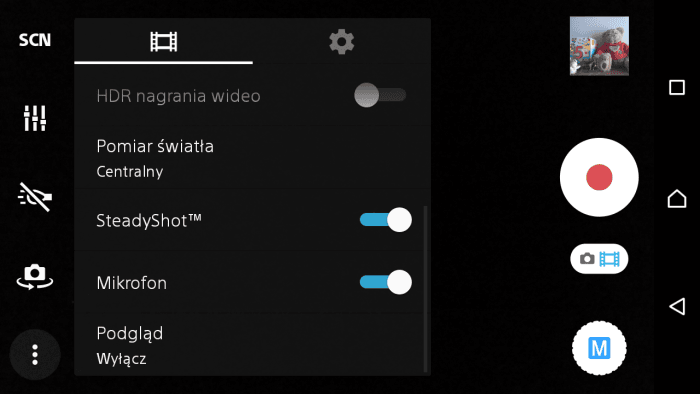Switch to the gear settings tab
700x394 pixels.
pyautogui.click(x=342, y=41)
